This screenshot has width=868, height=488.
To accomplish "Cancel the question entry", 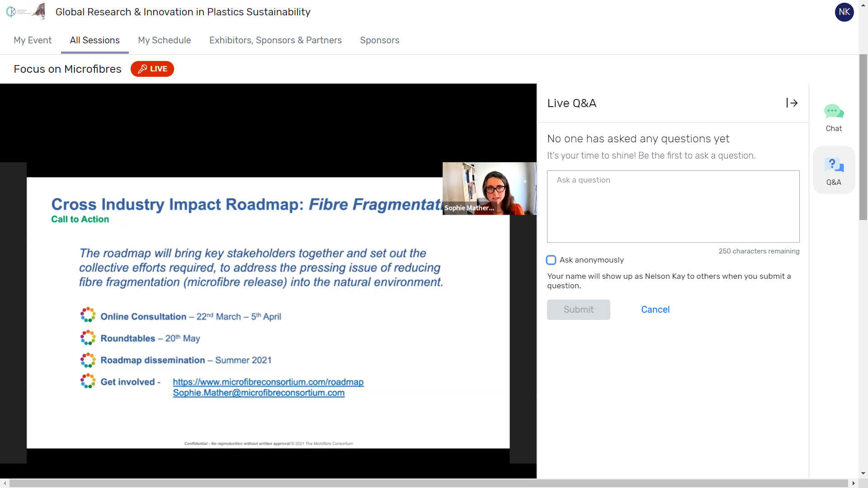I will pyautogui.click(x=655, y=310).
